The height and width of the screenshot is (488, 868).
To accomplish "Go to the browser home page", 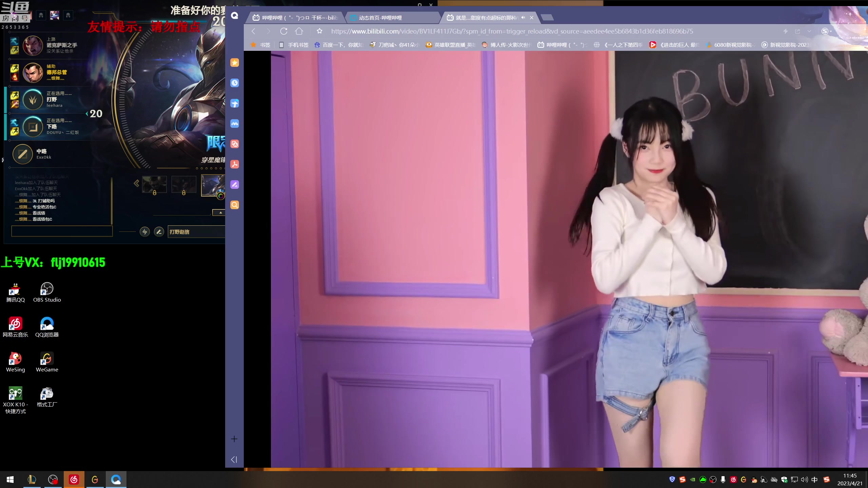I will 299,31.
